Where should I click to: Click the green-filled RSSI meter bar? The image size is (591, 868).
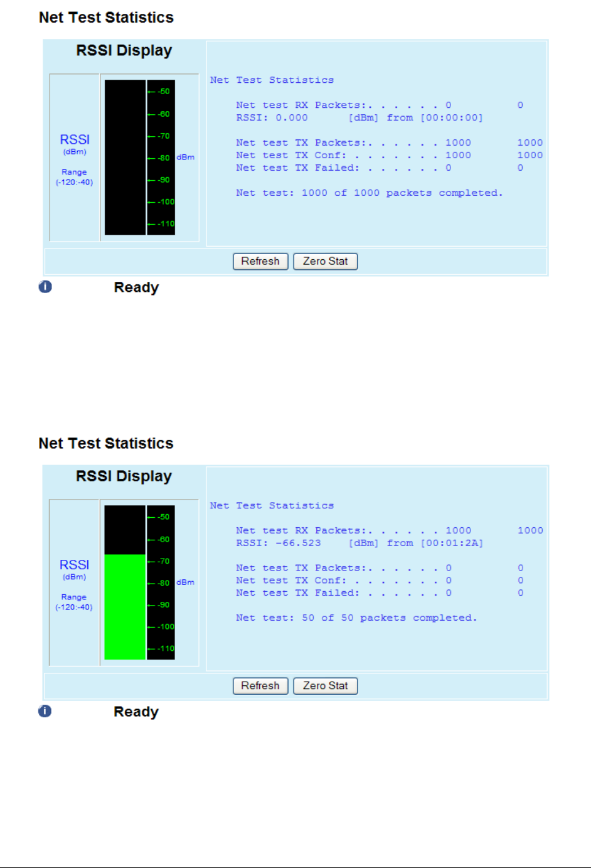(x=125, y=582)
